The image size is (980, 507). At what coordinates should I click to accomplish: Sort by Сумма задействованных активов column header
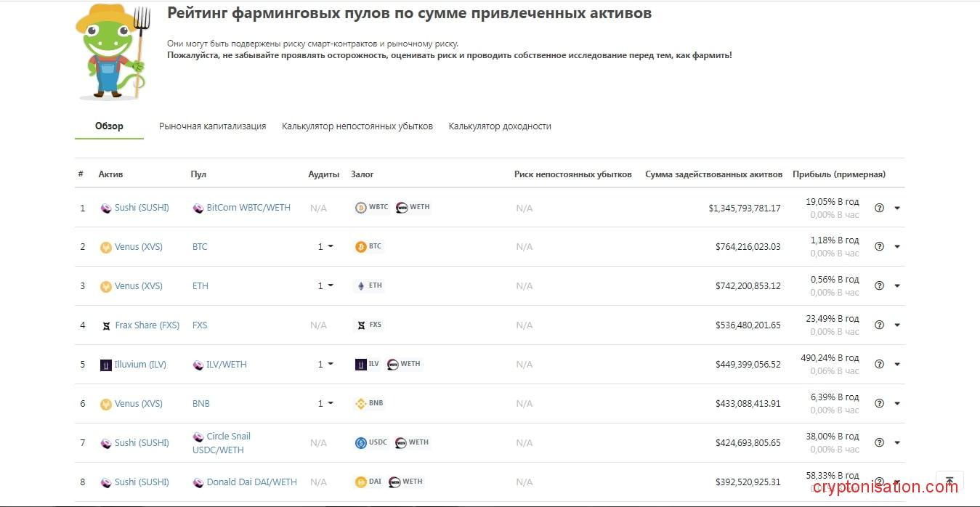pyautogui.click(x=713, y=174)
